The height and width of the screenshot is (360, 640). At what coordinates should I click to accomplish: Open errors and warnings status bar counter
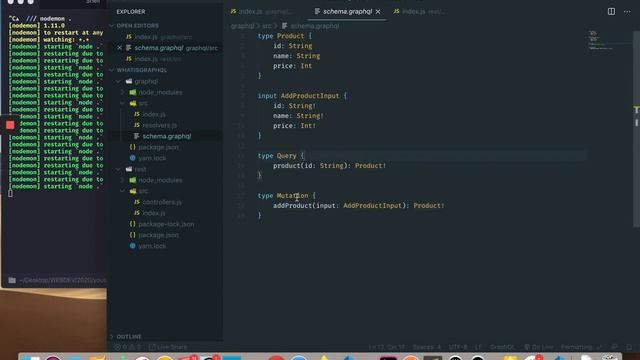(128, 347)
